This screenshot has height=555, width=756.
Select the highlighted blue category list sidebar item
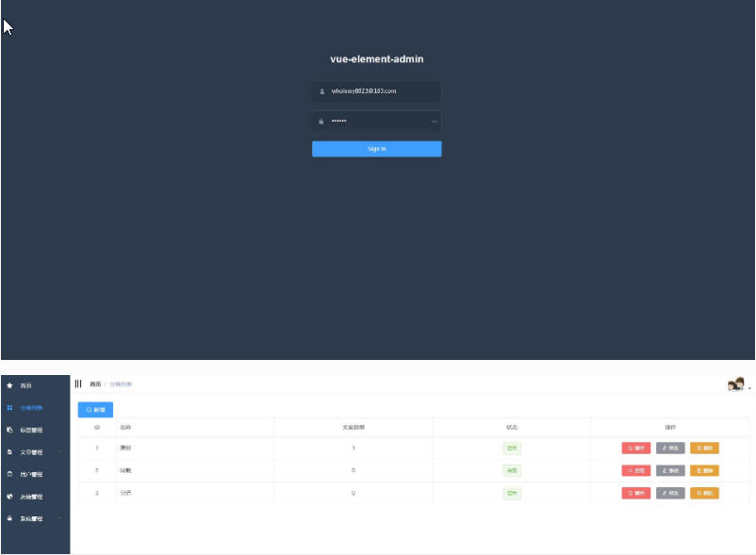[35, 408]
